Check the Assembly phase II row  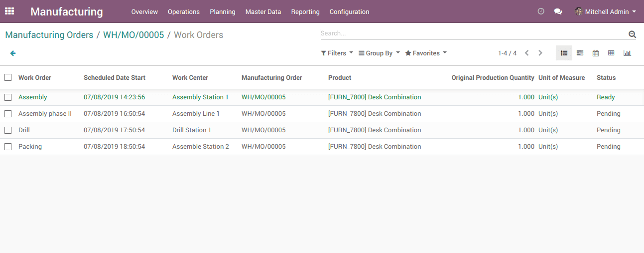click(8, 114)
